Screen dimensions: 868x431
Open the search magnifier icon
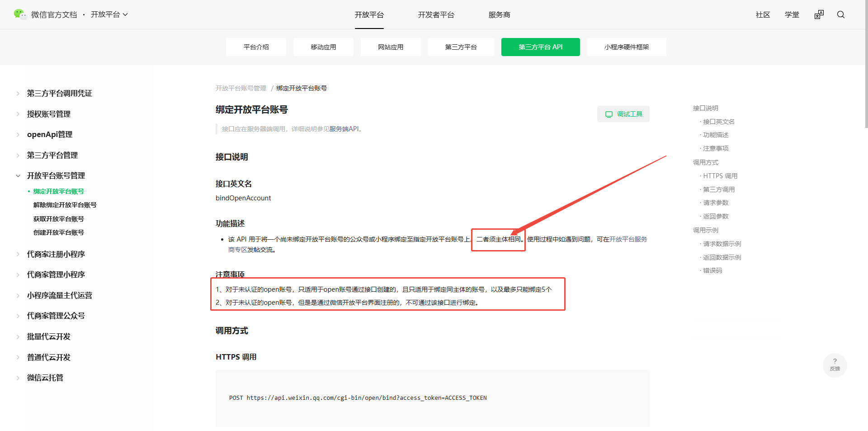click(841, 14)
